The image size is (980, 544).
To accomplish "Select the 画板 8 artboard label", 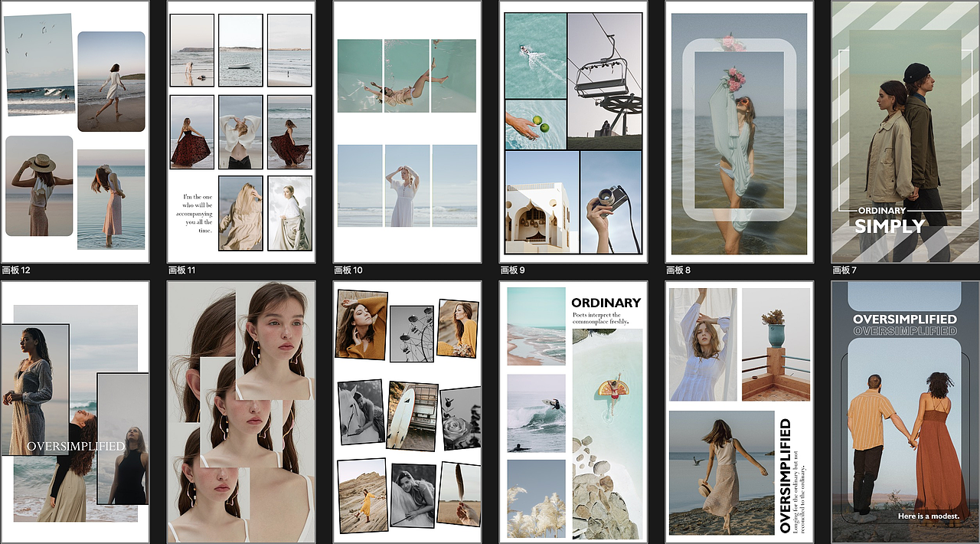I will [x=679, y=270].
